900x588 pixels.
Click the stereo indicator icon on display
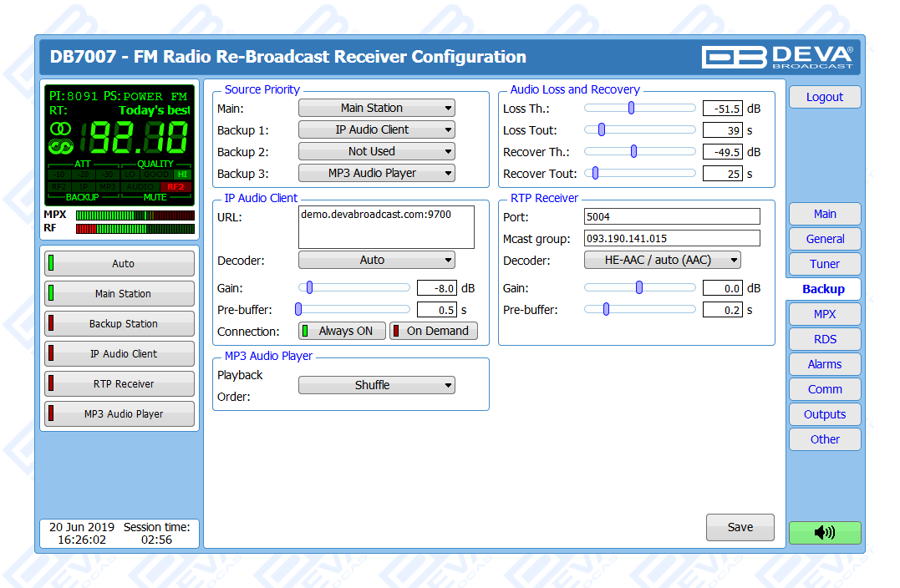point(60,128)
